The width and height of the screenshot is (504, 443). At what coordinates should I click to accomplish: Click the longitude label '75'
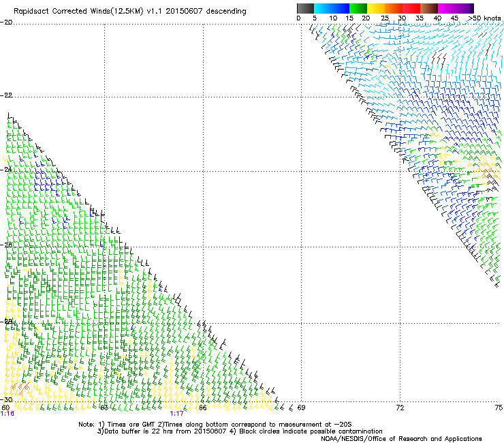point(499,408)
